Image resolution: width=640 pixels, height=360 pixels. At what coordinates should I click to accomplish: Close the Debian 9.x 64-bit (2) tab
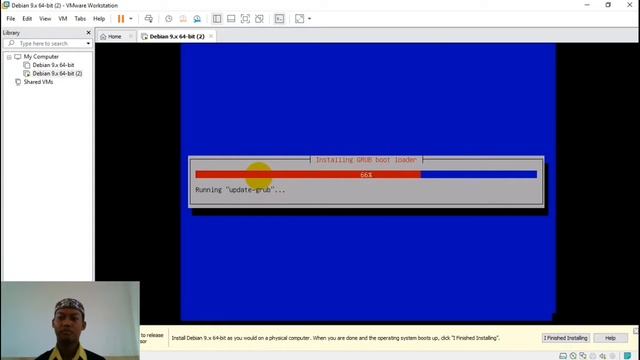coord(211,36)
